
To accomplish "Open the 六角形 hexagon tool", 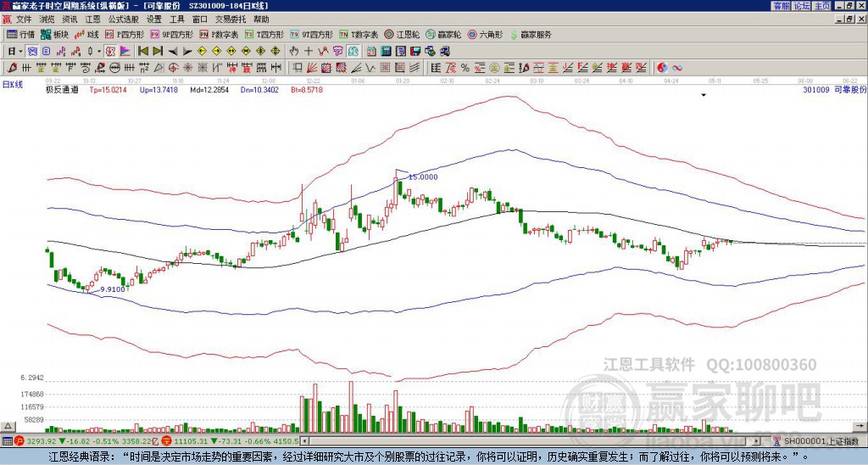I will 486,34.
